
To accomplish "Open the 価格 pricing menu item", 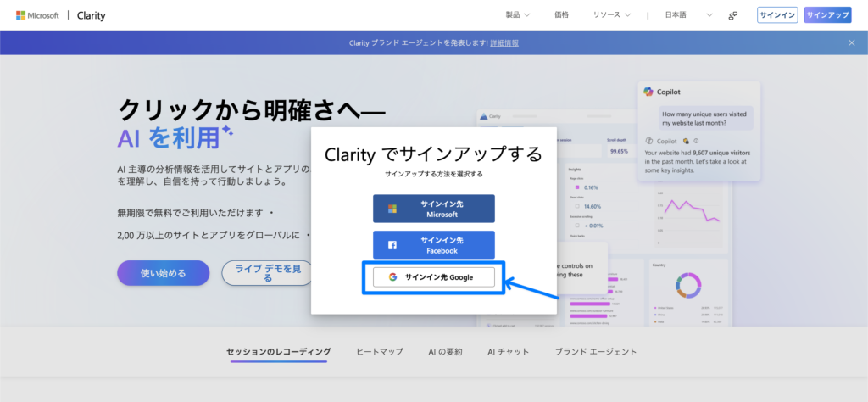I will tap(561, 15).
